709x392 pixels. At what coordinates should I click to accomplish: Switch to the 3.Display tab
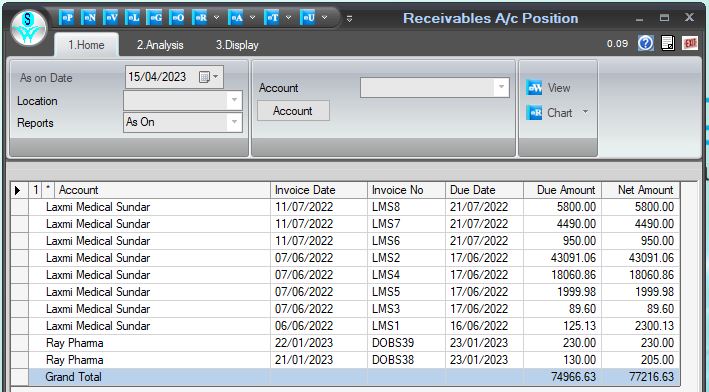tap(237, 45)
